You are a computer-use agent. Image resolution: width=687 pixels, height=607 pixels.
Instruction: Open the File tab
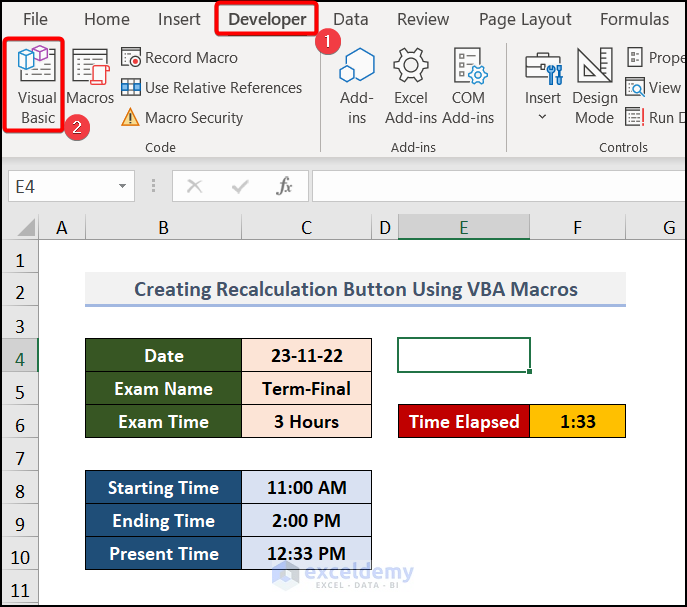35,19
